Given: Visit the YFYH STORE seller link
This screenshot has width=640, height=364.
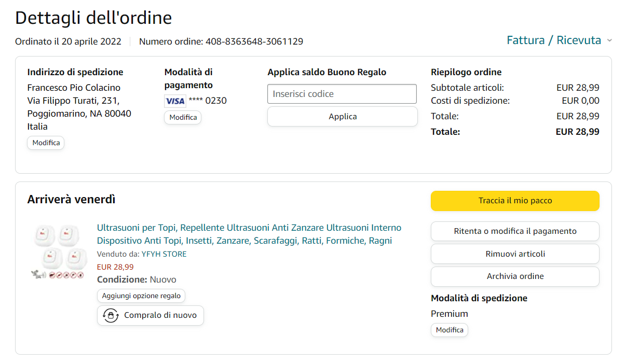Looking at the screenshot, I should pyautogui.click(x=164, y=254).
